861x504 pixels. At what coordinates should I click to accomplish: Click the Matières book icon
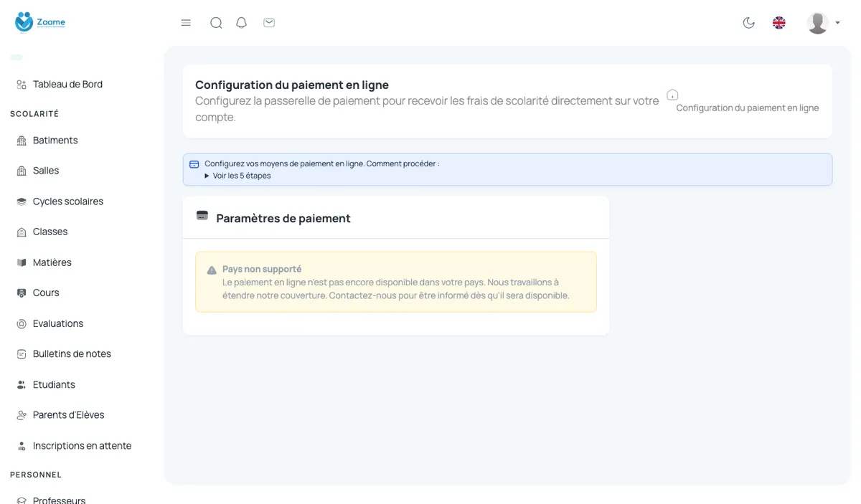(x=22, y=262)
